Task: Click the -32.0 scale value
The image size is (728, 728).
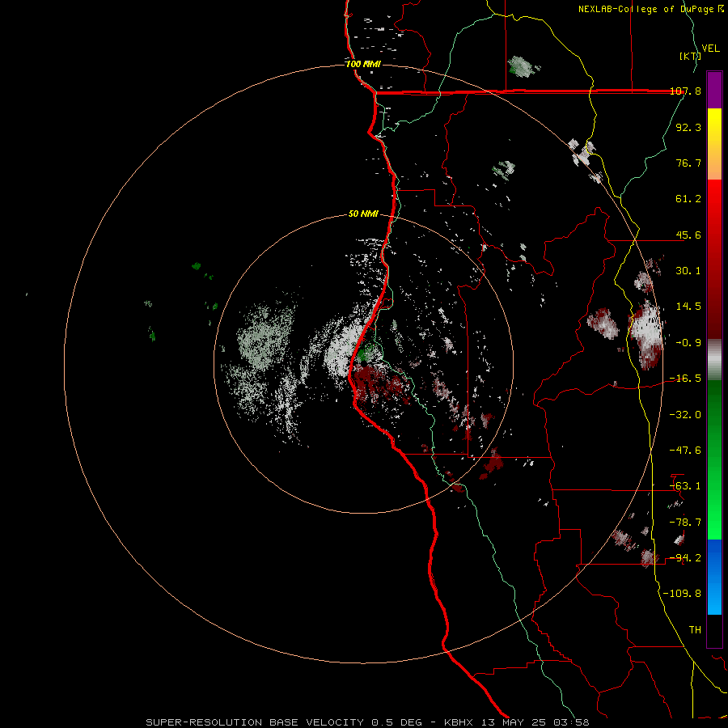Action: 685,415
